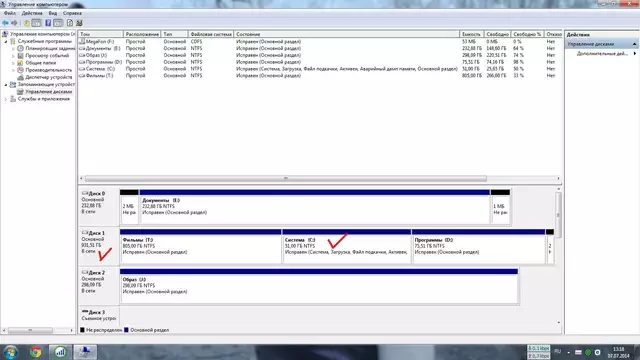
Task: Expand Общие папки node arrow
Action: 13,63
